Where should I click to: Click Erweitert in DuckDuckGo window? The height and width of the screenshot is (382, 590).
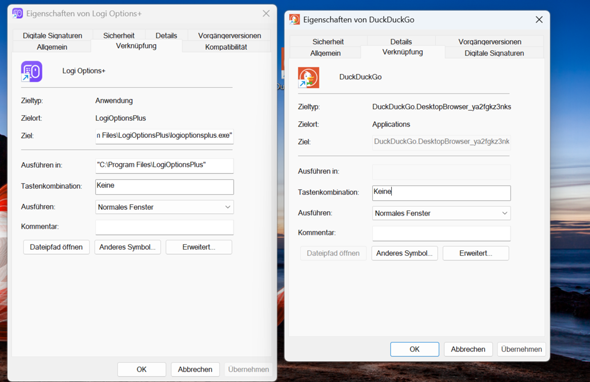pos(476,253)
